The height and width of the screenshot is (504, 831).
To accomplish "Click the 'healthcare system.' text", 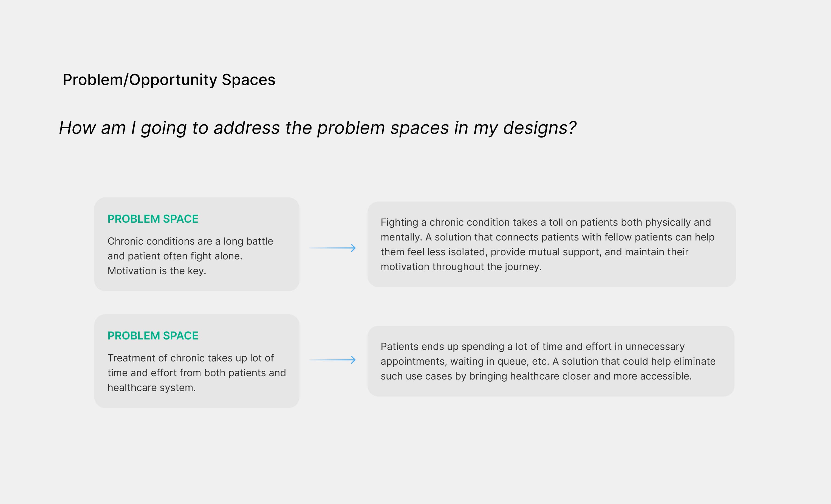I will [x=151, y=388].
